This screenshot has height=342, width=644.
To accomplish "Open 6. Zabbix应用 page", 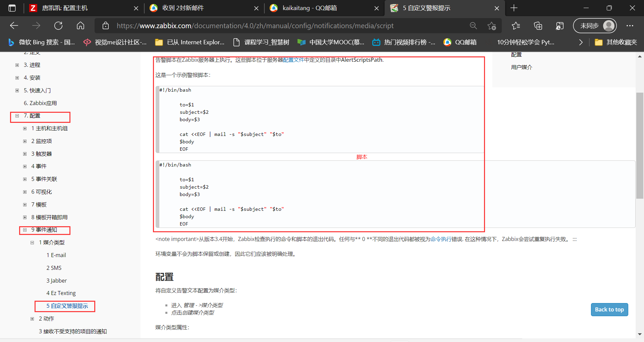I will pos(40,103).
